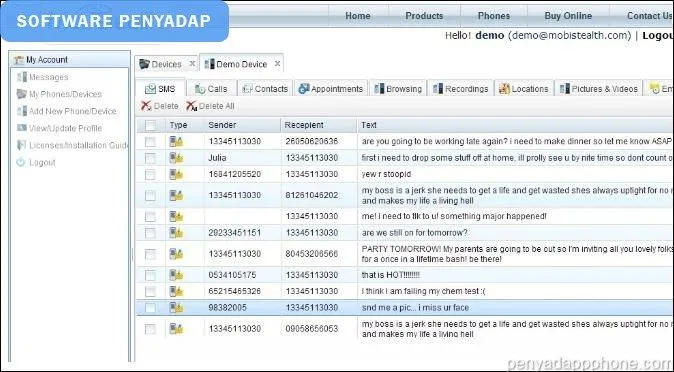The image size is (674, 372).
Task: Open the Products menu item
Action: 424,16
